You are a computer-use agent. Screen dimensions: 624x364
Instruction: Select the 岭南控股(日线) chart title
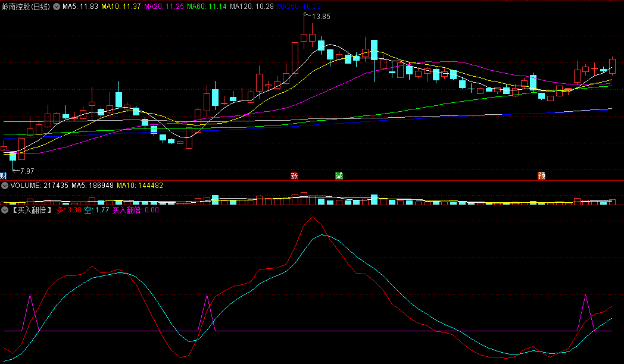[26, 7]
